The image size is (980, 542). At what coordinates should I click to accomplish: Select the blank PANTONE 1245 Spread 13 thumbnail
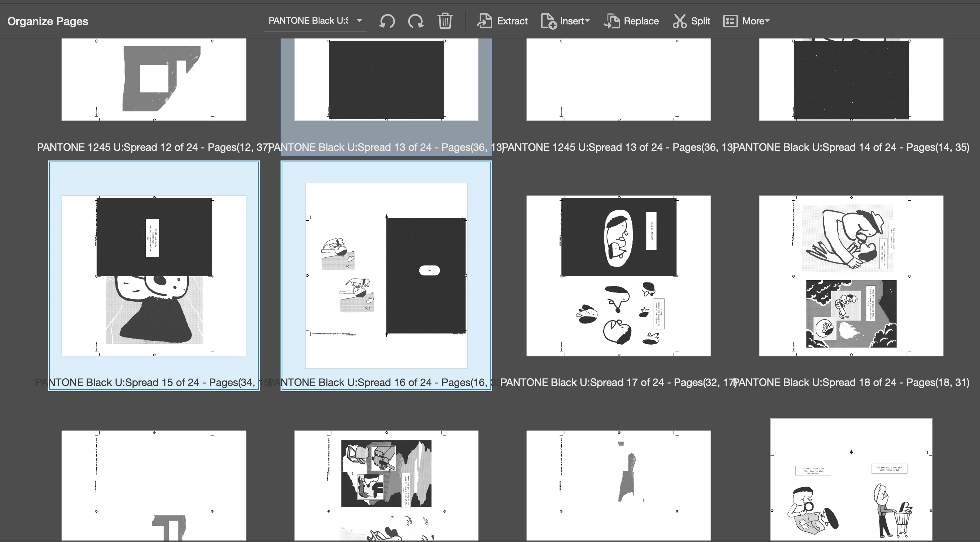[x=618, y=80]
